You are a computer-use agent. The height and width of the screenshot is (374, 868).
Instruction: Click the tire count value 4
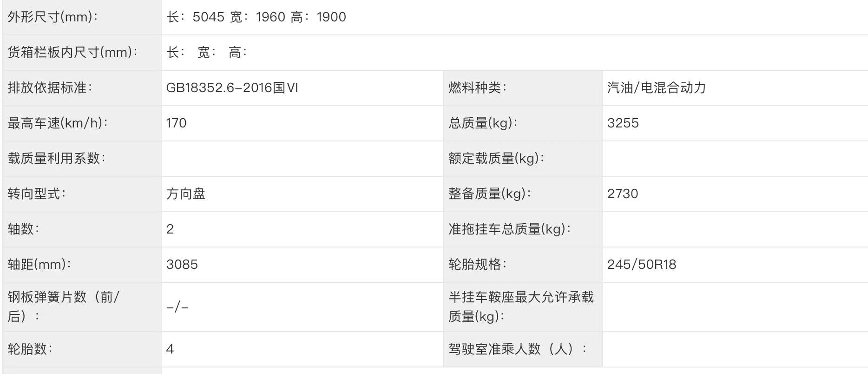(x=170, y=349)
